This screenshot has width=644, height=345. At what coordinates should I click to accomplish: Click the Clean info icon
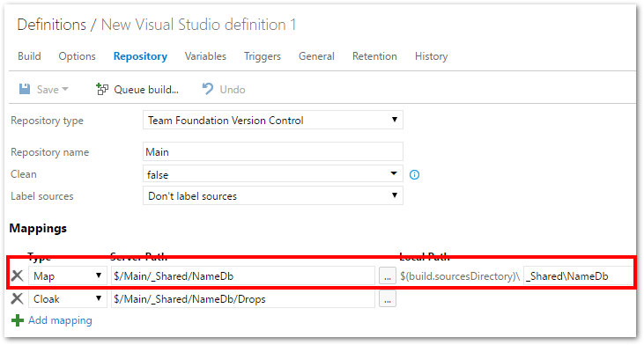click(414, 175)
